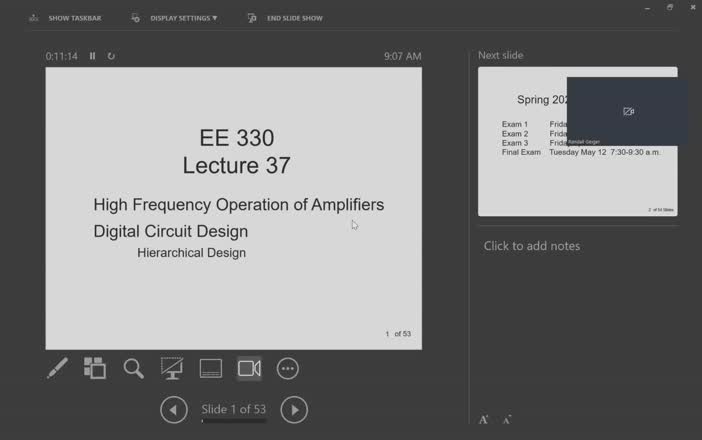Viewport: 702px width, 440px height.
Task: Click the Hierarchical Design text on slide
Action: 192,253
